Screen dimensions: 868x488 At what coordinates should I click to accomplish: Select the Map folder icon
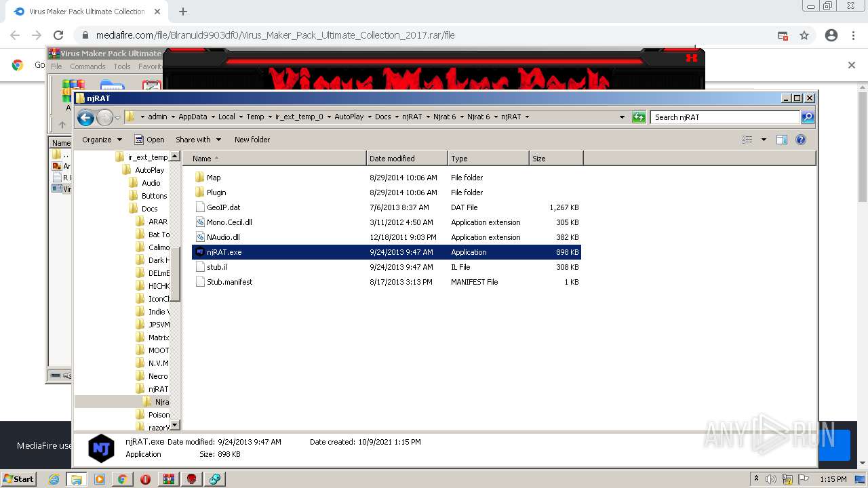[x=199, y=178]
